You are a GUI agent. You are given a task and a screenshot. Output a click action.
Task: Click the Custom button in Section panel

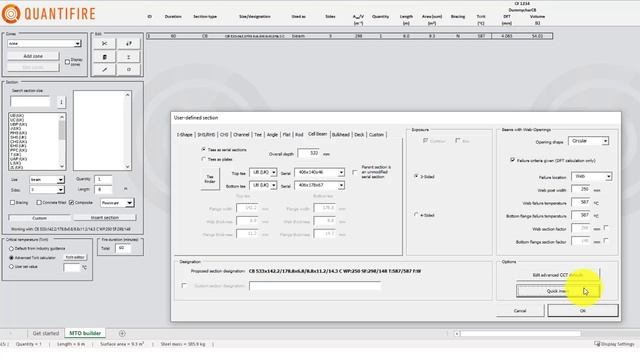point(39,218)
